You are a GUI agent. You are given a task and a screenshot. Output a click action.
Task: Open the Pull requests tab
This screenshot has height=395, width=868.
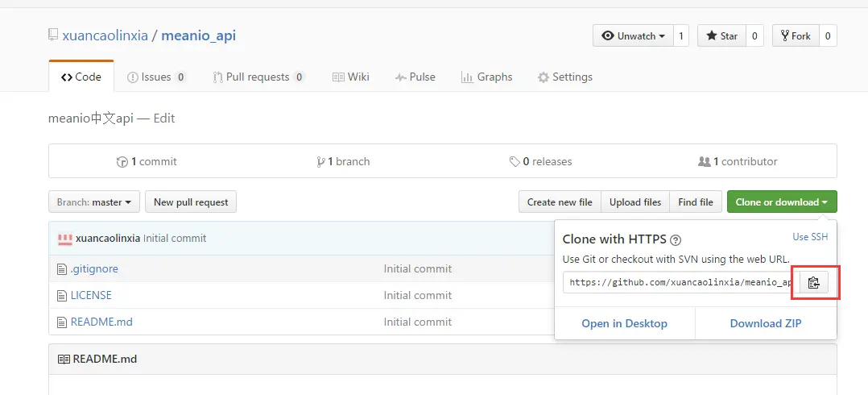(x=258, y=77)
